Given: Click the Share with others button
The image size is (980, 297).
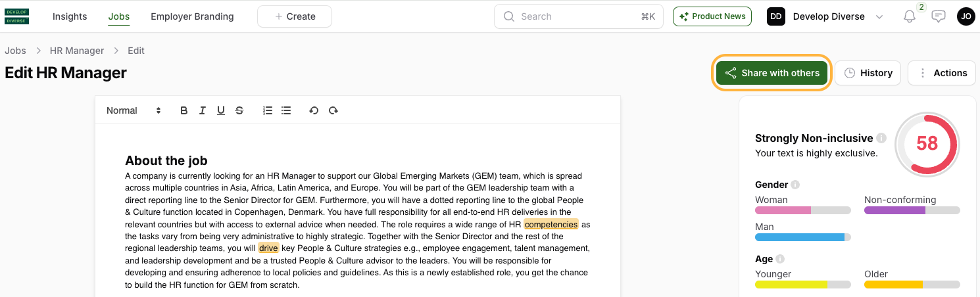Looking at the screenshot, I should [772, 73].
